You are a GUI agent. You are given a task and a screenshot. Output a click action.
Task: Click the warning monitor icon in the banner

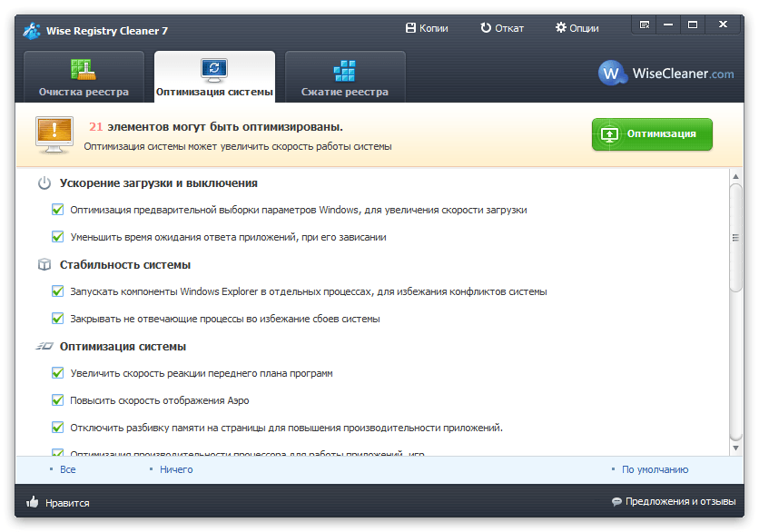[54, 135]
